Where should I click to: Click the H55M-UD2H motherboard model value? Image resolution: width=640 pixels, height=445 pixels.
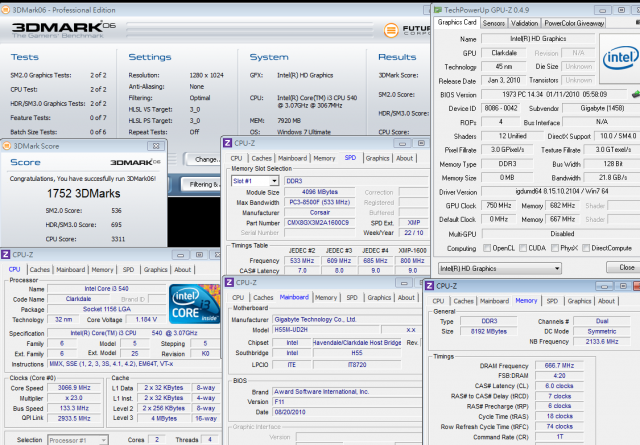tap(326, 329)
